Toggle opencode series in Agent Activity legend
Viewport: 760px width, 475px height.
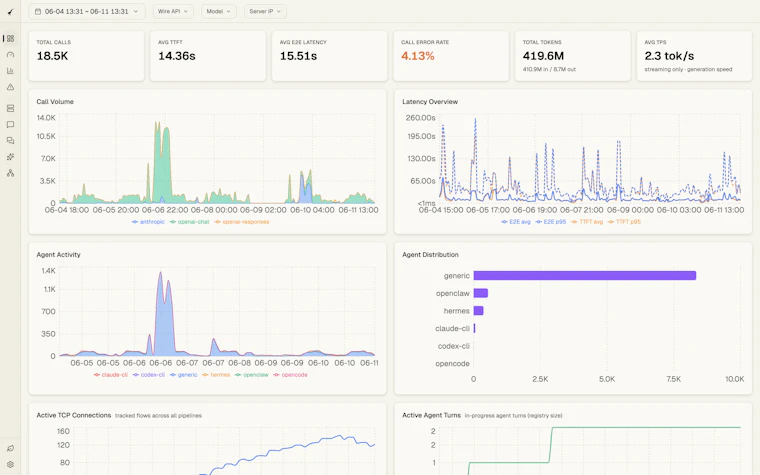coord(290,375)
